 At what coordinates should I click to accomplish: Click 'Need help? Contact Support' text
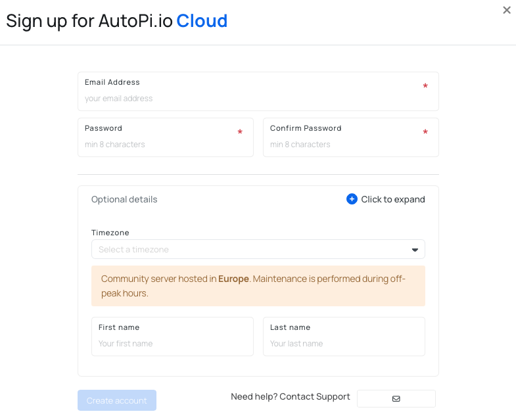[291, 396]
